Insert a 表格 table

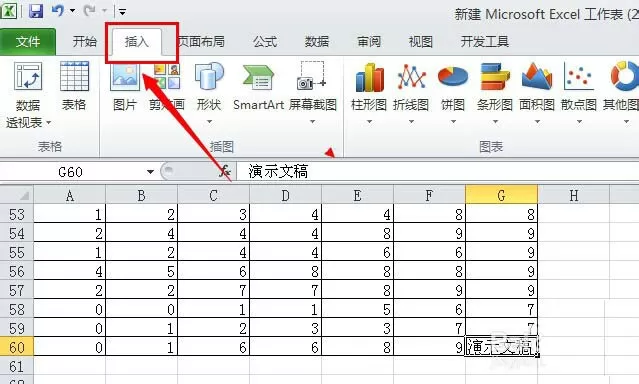coord(74,86)
